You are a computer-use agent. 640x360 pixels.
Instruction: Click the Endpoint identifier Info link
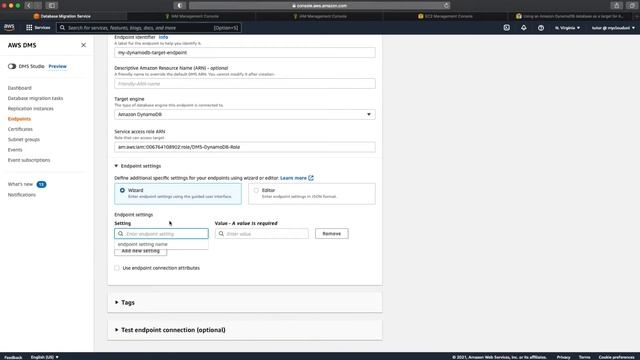pyautogui.click(x=163, y=37)
